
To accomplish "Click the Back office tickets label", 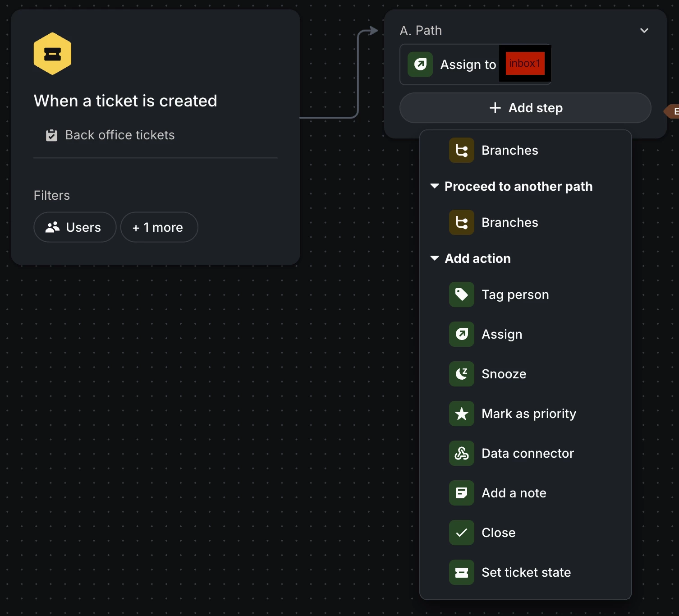I will point(119,135).
